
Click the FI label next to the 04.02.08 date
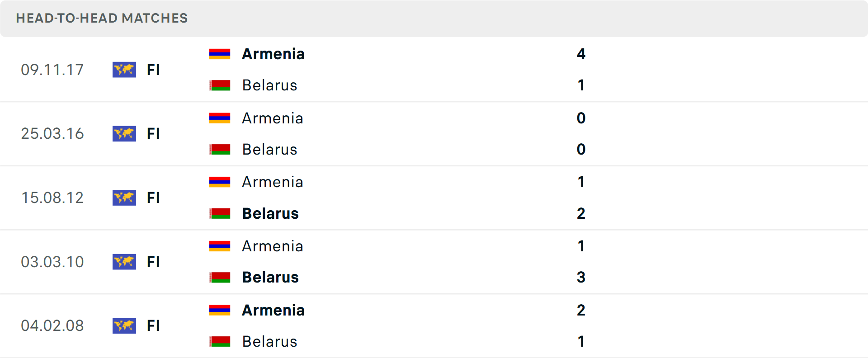(x=153, y=325)
